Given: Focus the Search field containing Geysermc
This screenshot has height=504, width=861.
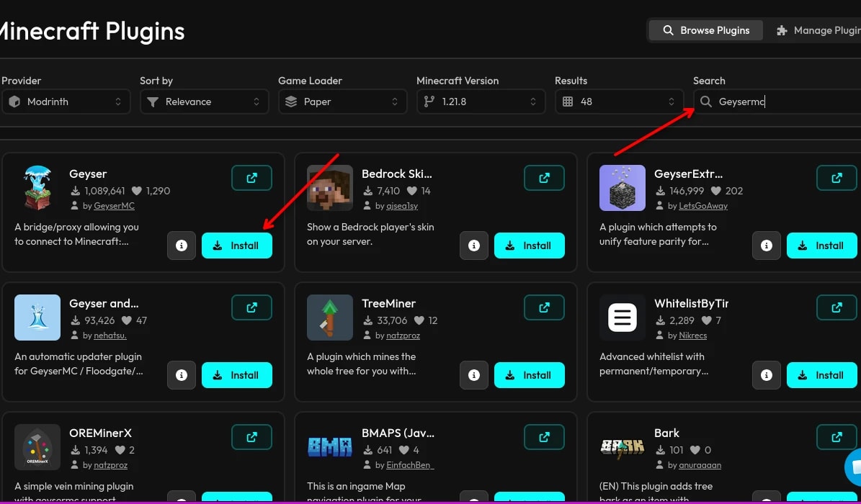Looking at the screenshot, I should coord(777,102).
